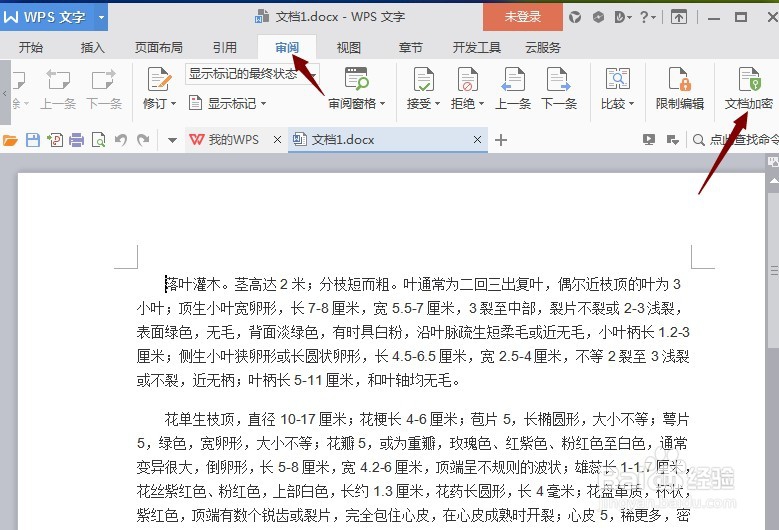This screenshot has width=779, height=530.
Task: Open the 开始 ribbon tab
Action: click(x=31, y=48)
